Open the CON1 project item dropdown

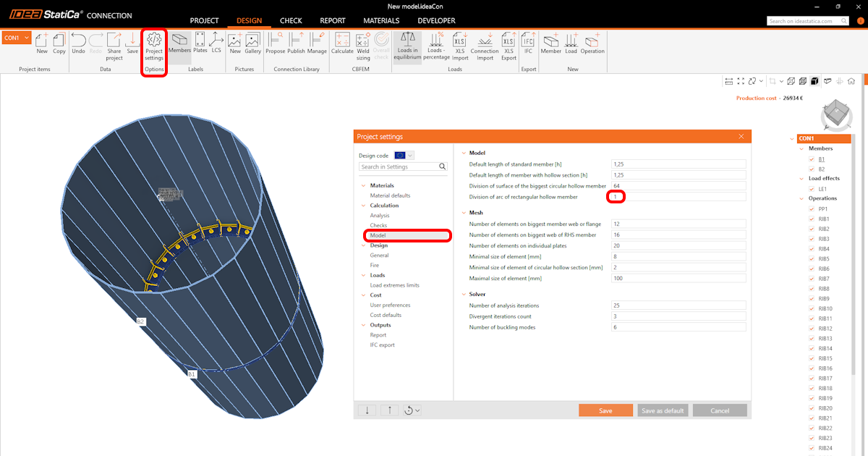[x=27, y=38]
